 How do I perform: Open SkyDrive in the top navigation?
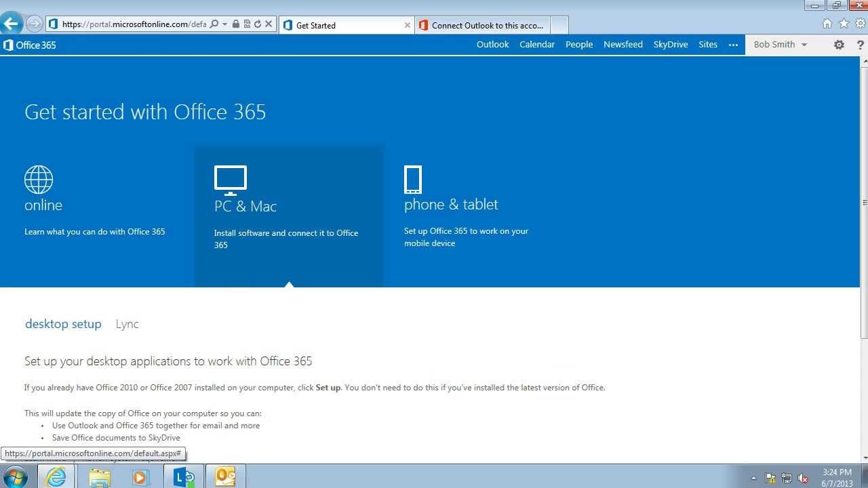coord(671,45)
